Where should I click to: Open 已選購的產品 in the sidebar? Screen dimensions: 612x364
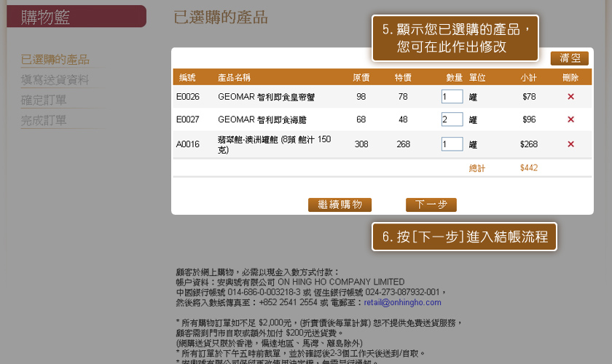55,60
